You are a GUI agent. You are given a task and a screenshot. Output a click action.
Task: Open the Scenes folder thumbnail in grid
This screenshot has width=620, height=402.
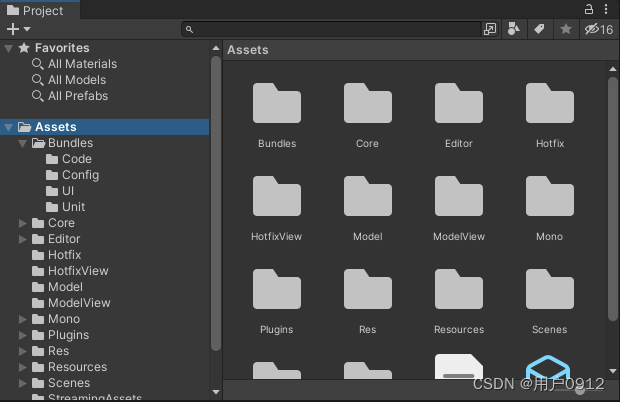coord(550,289)
